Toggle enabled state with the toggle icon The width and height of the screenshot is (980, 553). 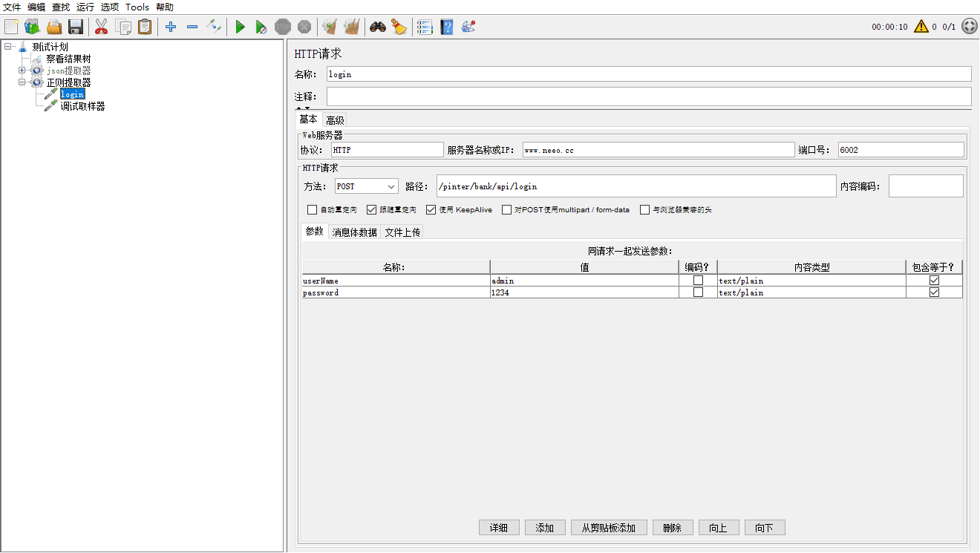point(214,27)
